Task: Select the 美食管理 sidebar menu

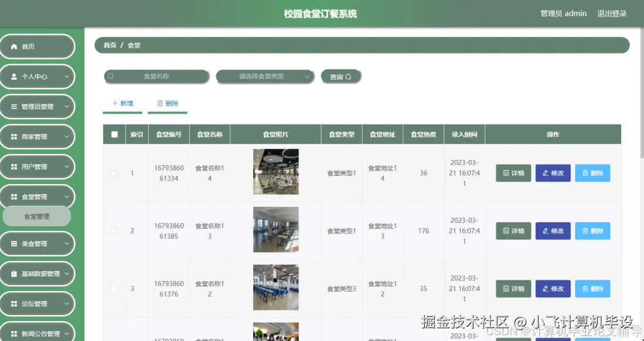Action: [x=37, y=243]
